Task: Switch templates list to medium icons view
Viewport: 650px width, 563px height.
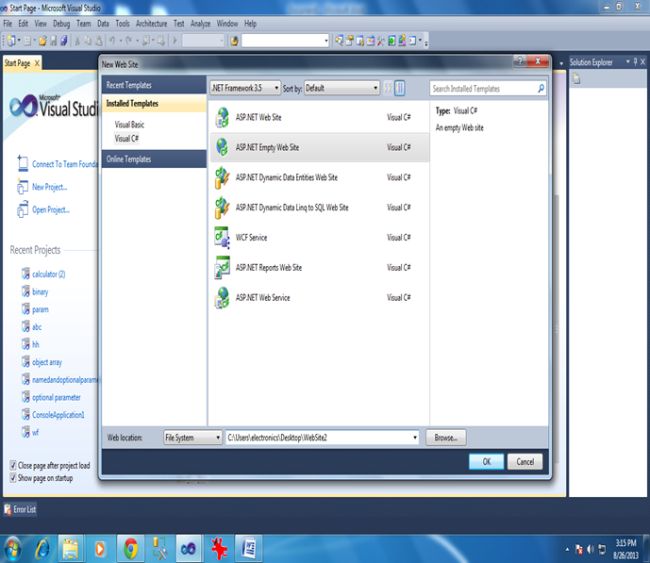Action: (x=400, y=88)
